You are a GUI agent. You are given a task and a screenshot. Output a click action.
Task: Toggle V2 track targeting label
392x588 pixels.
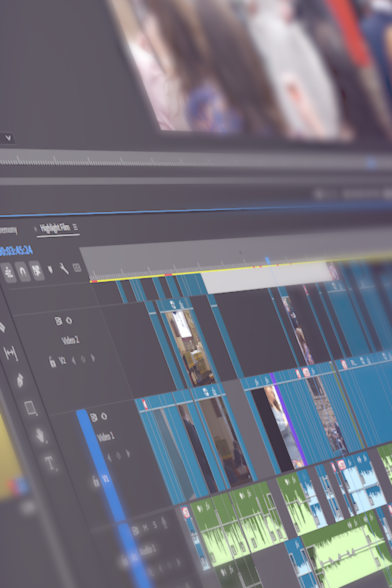[62, 361]
